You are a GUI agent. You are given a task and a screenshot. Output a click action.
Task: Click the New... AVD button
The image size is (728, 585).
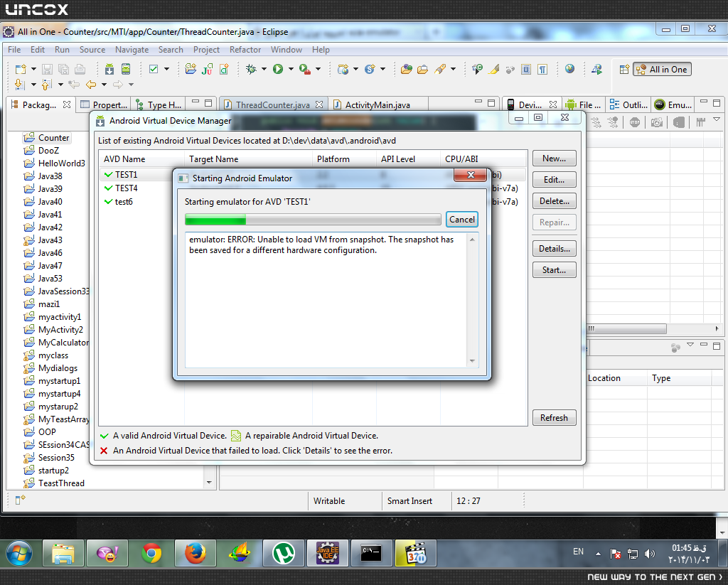[554, 159]
